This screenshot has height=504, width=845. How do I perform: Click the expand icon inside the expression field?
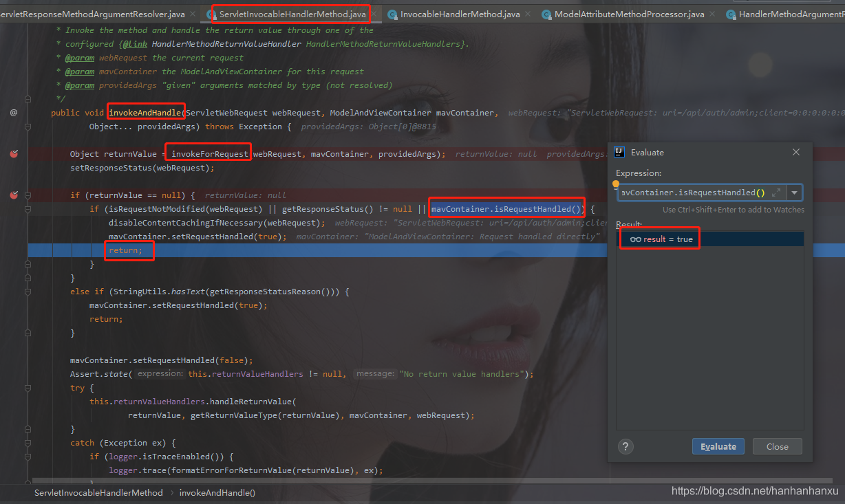pos(776,193)
